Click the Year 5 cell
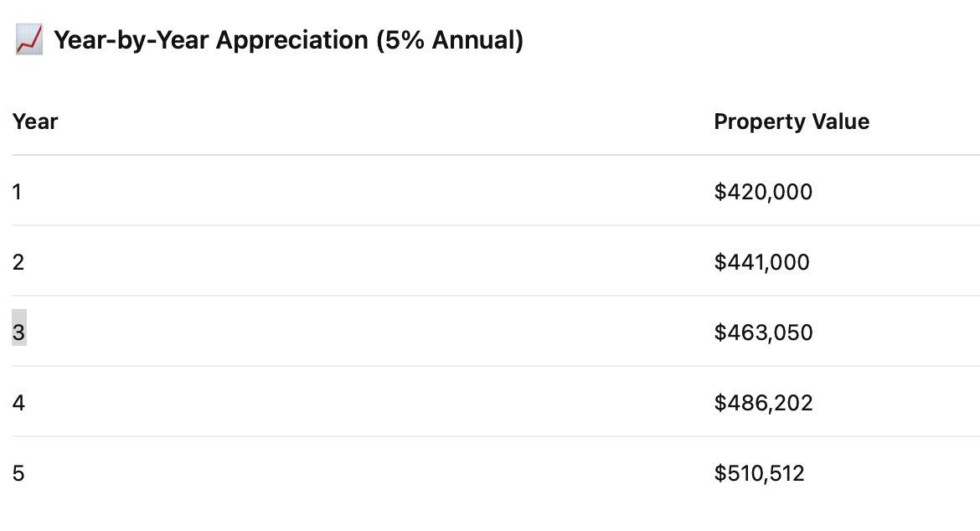 pos(18,473)
